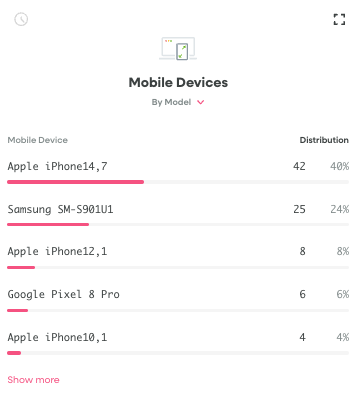Select the Google Pixel 8 Pro row
This screenshot has width=361, height=395.
click(178, 300)
